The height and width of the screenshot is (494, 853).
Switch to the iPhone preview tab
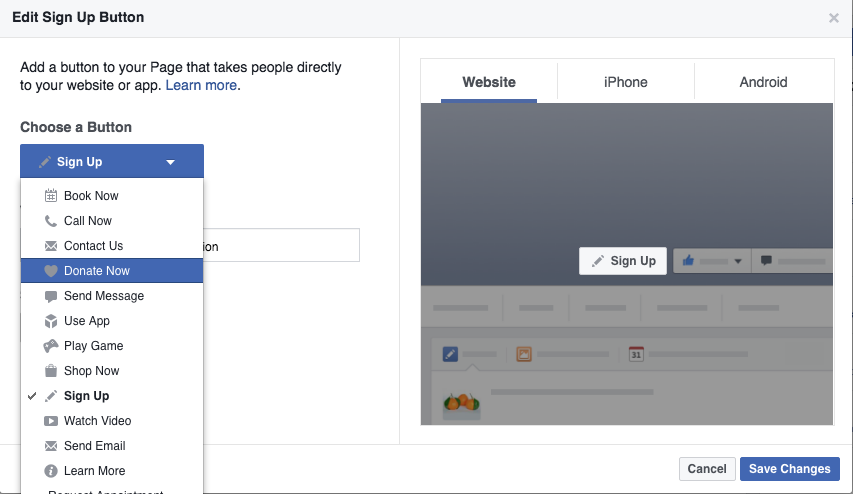(x=626, y=82)
